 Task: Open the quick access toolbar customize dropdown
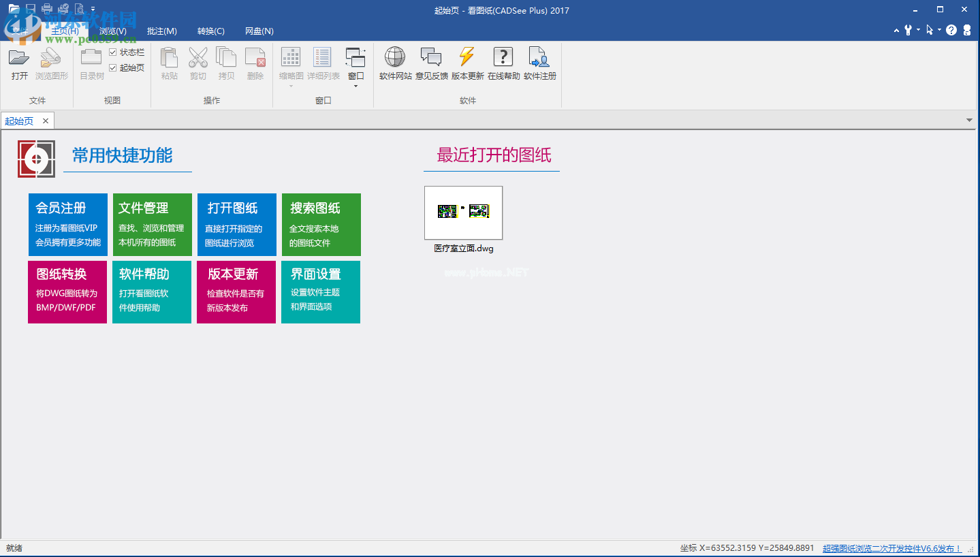click(x=93, y=9)
